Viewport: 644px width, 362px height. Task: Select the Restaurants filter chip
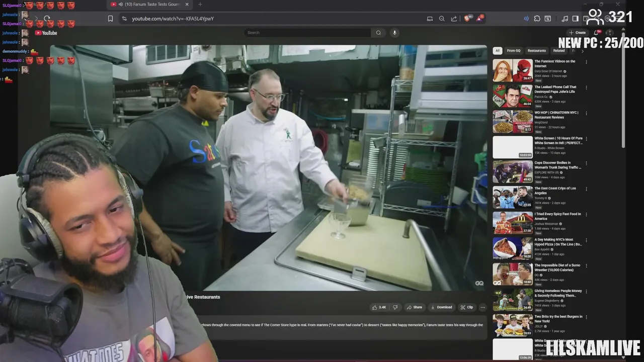[536, 51]
